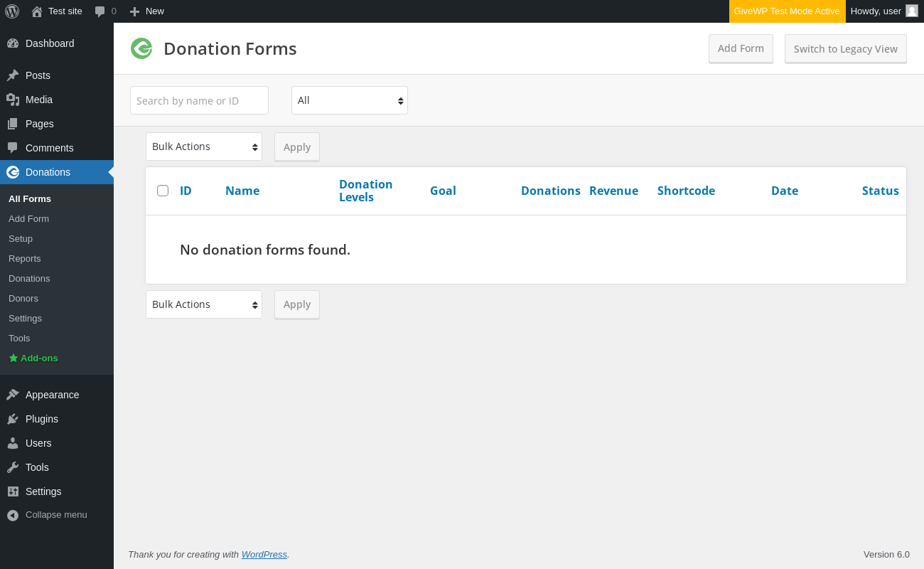Click the Appearance paintbrush icon

(x=13, y=395)
